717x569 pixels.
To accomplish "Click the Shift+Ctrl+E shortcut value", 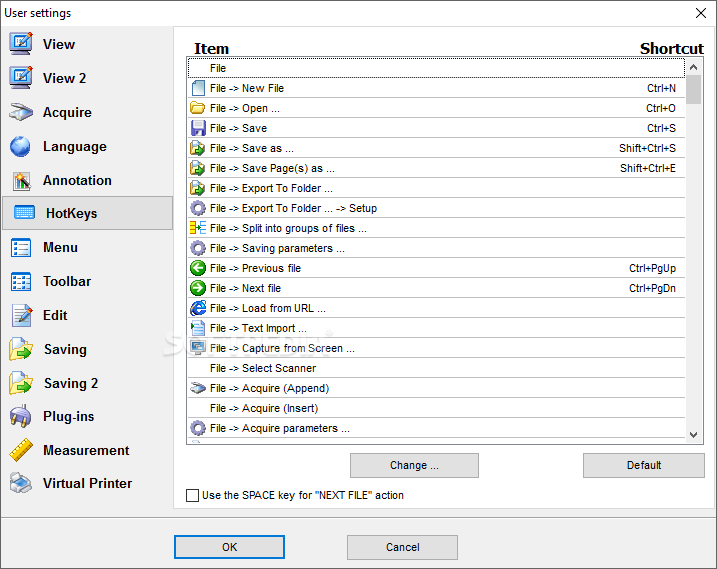I will click(648, 168).
